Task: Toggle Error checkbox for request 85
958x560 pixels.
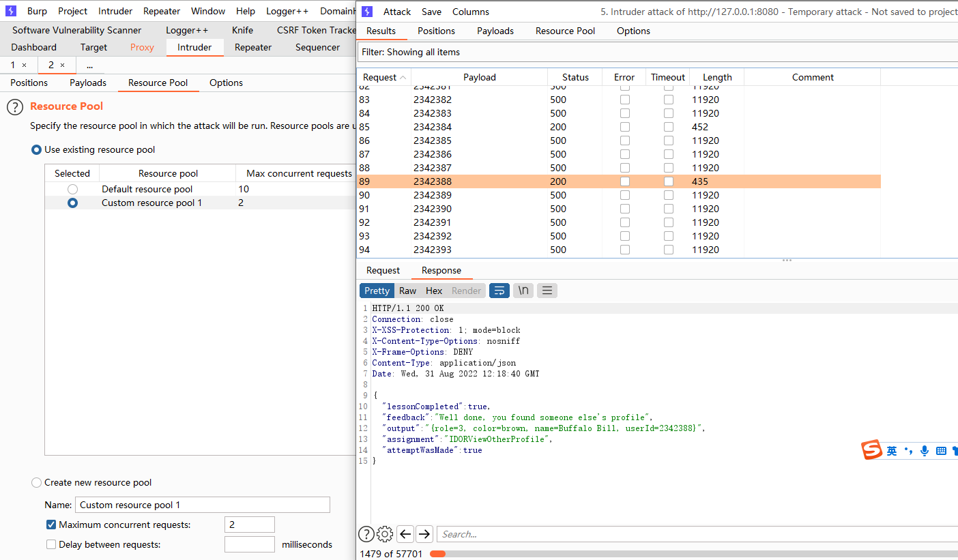Action: point(624,127)
